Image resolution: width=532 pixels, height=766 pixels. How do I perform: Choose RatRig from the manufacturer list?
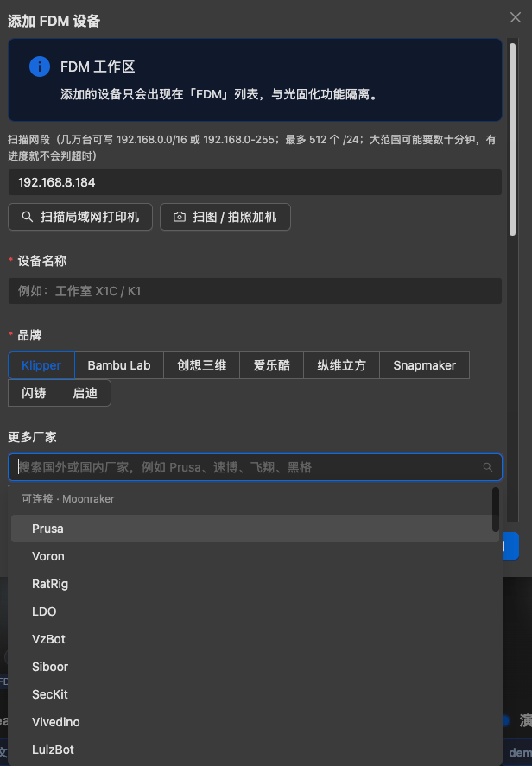[255, 584]
